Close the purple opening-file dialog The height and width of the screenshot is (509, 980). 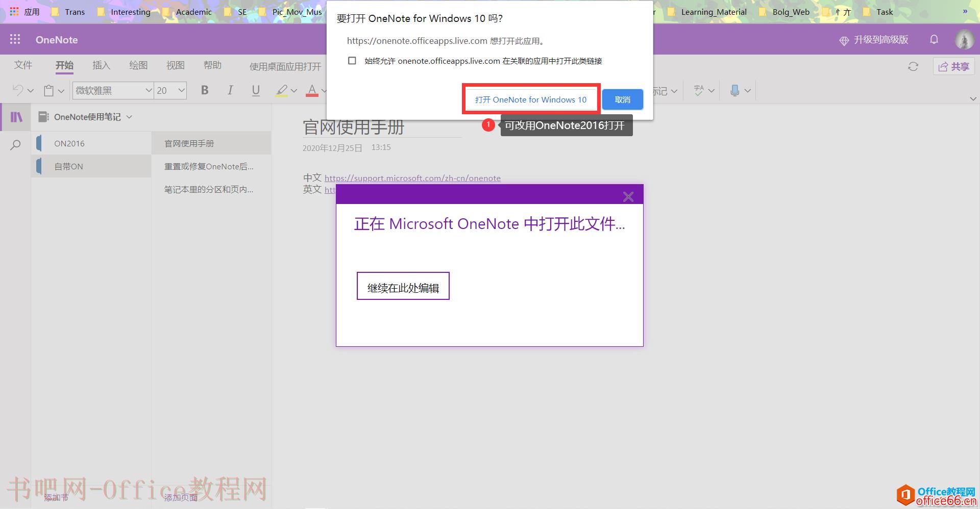(x=628, y=196)
